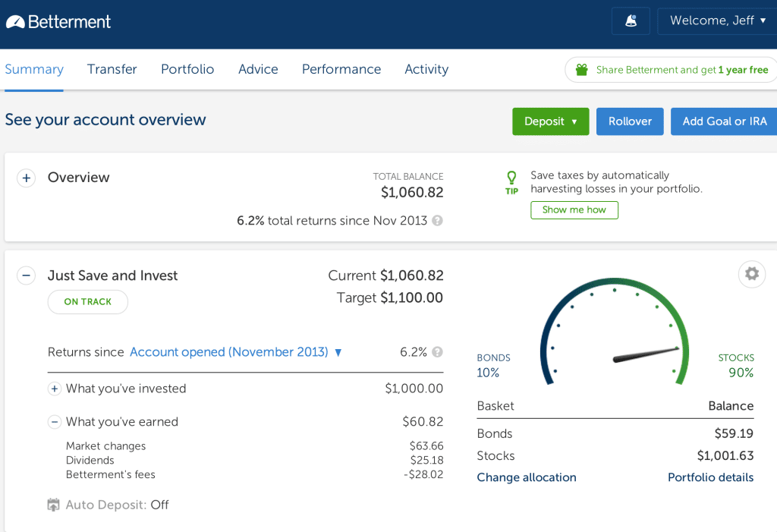Screen dimensions: 777x532
Task: Click help icon beside total returns
Action: (x=437, y=221)
